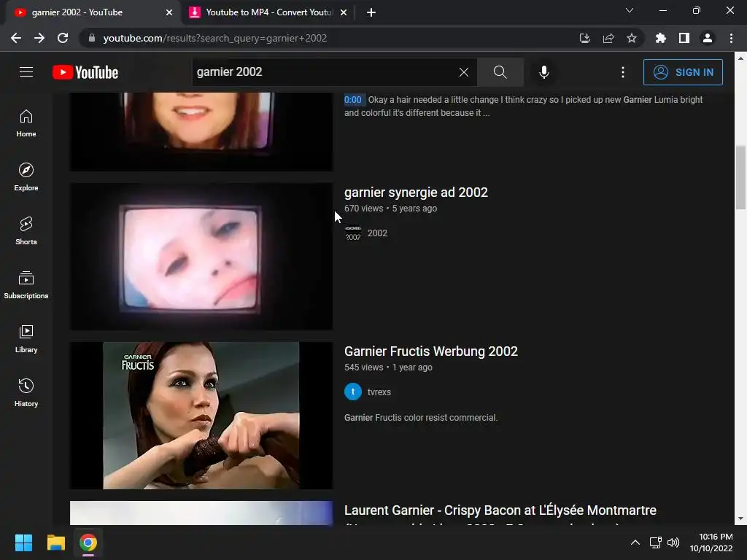The image size is (747, 560).
Task: Reload the page
Action: click(x=63, y=38)
